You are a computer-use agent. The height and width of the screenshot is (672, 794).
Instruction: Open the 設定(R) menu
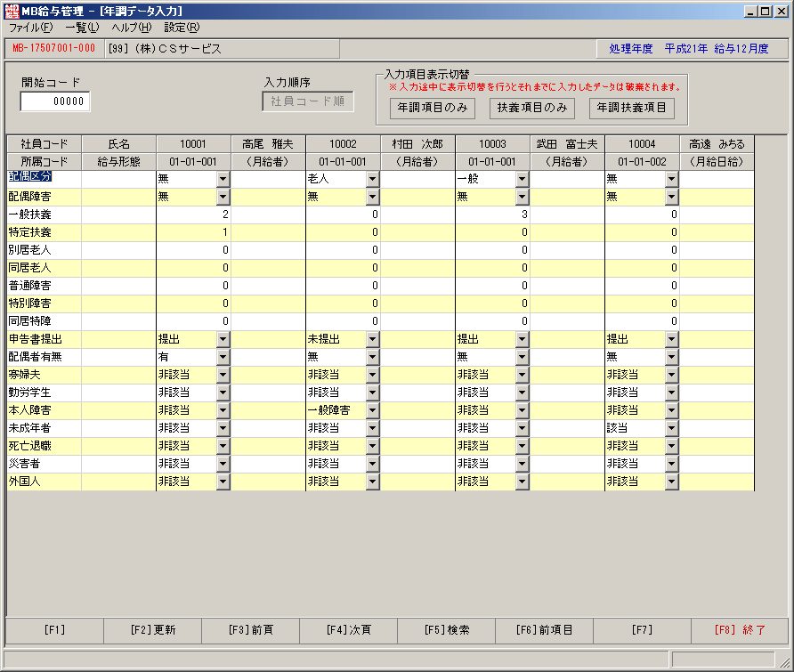(182, 28)
